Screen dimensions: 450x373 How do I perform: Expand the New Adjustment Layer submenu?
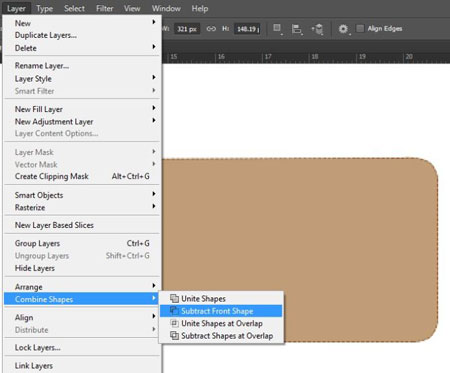click(82, 122)
